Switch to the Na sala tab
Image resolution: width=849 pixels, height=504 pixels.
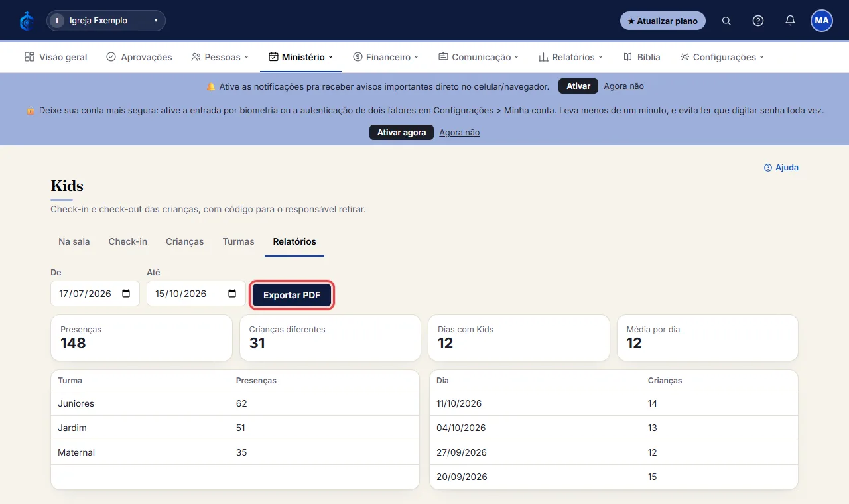pos(74,241)
